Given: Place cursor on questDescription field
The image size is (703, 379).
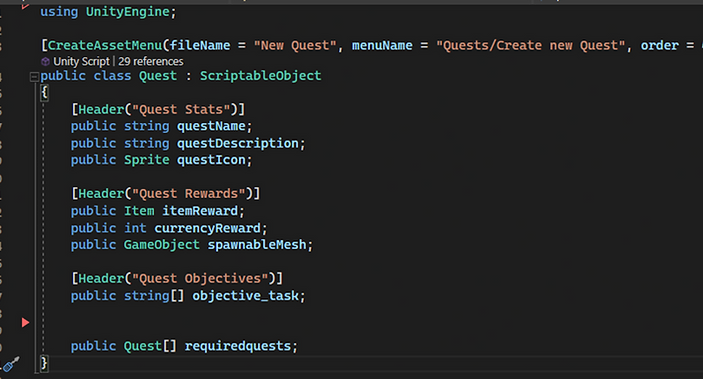Looking at the screenshot, I should click(238, 144).
